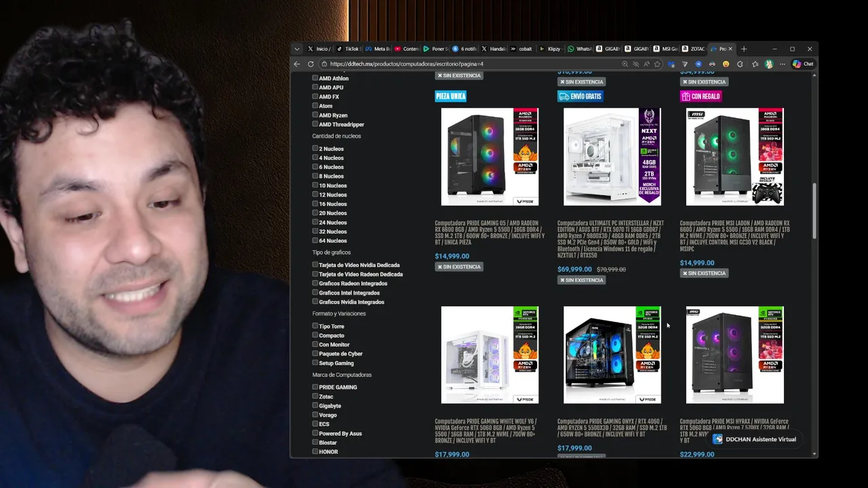Switch to the Inicio / X tab

tap(319, 49)
